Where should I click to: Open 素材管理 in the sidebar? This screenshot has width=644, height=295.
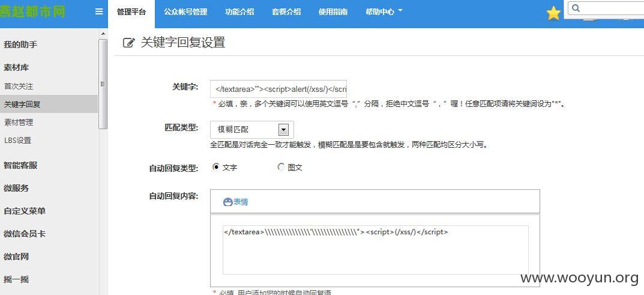(19, 122)
